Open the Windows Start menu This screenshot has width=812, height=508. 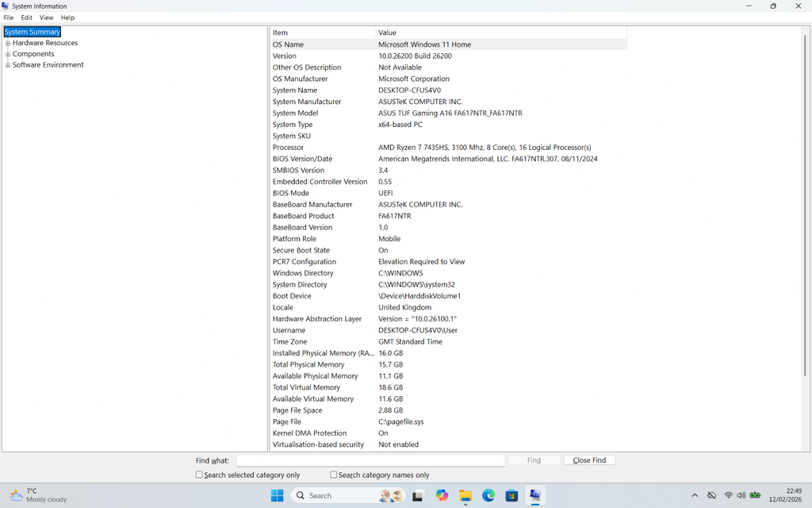click(x=277, y=495)
